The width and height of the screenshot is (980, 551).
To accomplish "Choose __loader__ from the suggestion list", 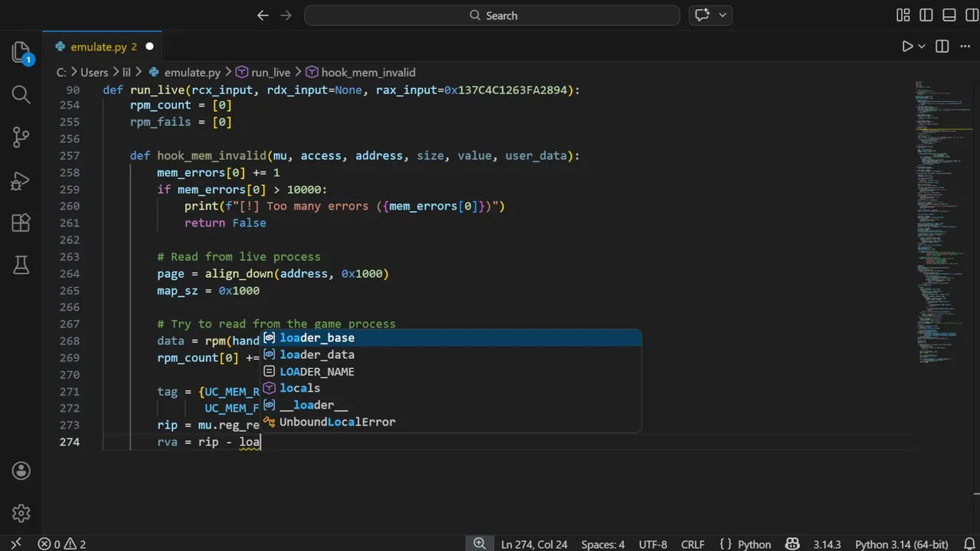I will point(450,405).
